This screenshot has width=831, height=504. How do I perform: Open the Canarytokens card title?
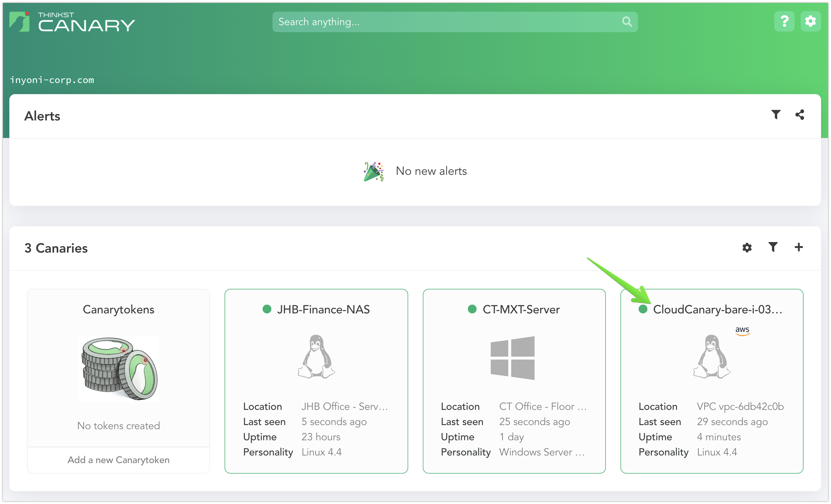[x=118, y=310]
